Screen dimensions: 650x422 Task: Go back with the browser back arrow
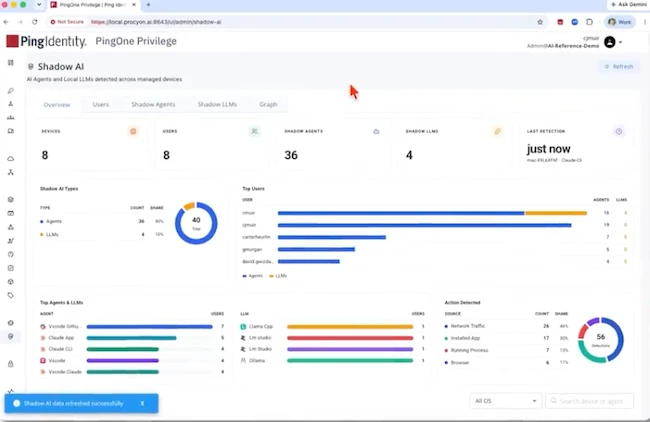coord(6,22)
